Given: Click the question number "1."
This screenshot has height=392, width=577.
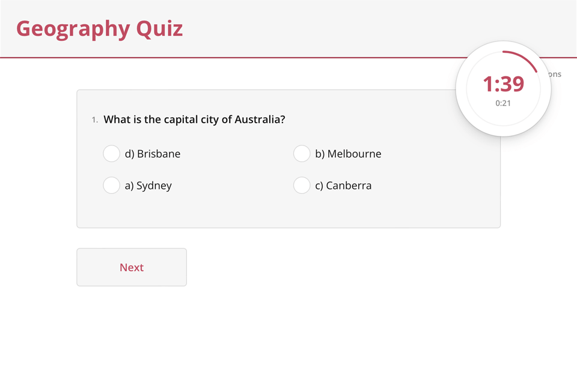Looking at the screenshot, I should click(94, 120).
